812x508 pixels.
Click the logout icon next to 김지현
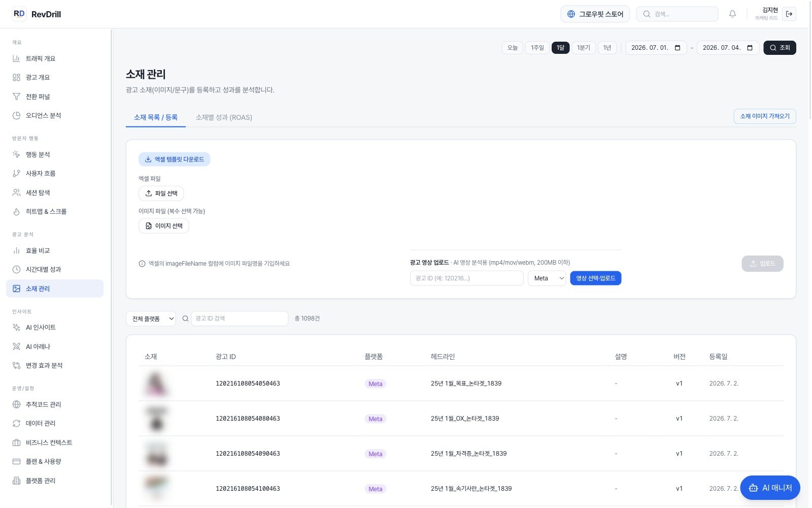[x=789, y=14]
